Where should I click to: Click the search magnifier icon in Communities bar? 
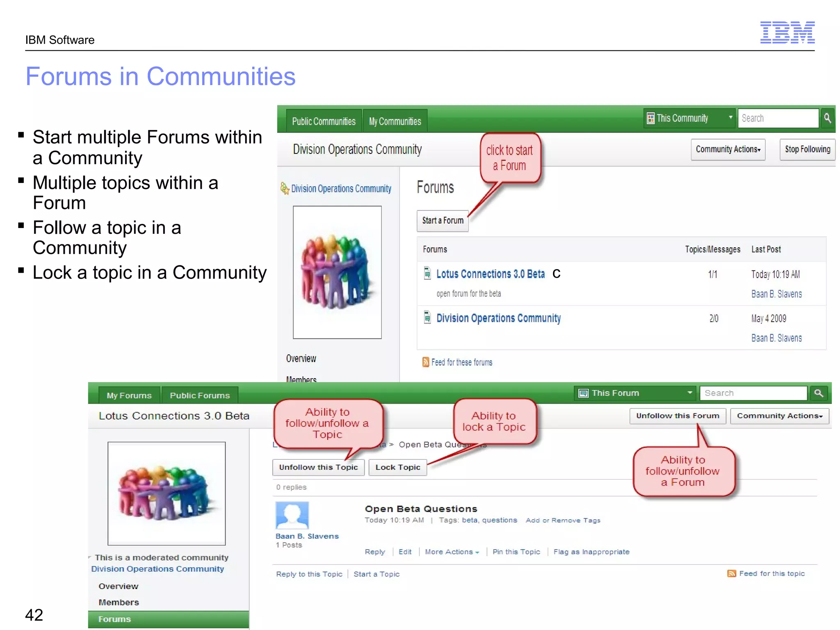827,118
